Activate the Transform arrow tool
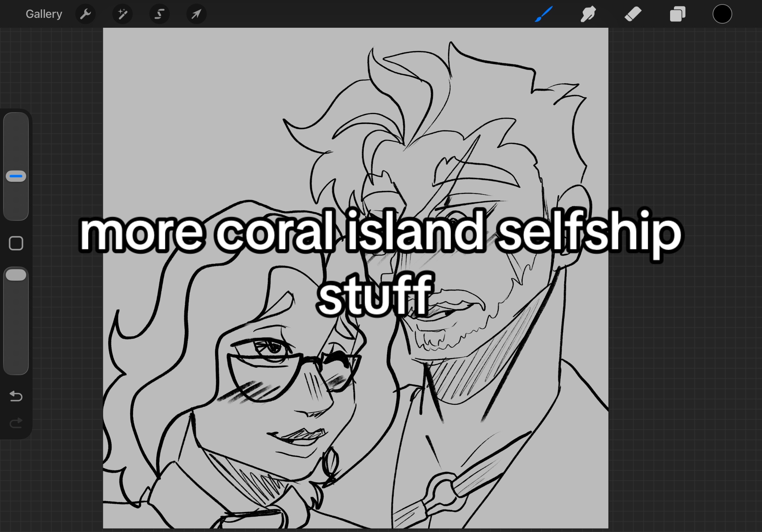The width and height of the screenshot is (762, 532). 197,14
